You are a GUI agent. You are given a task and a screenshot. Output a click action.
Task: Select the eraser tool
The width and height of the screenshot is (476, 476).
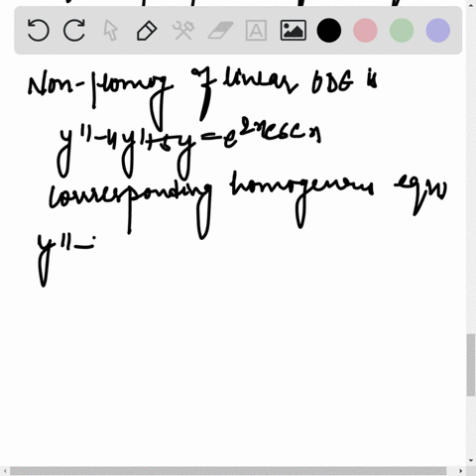pyautogui.click(x=220, y=31)
